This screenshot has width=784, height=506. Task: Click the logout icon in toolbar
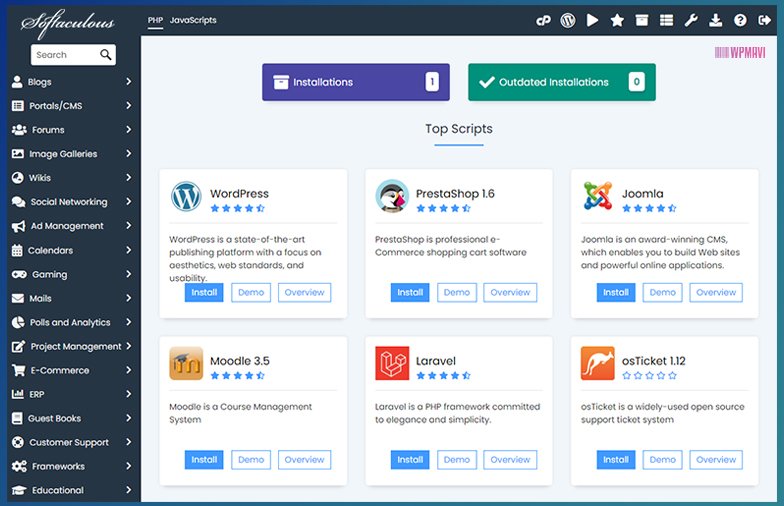tap(764, 20)
